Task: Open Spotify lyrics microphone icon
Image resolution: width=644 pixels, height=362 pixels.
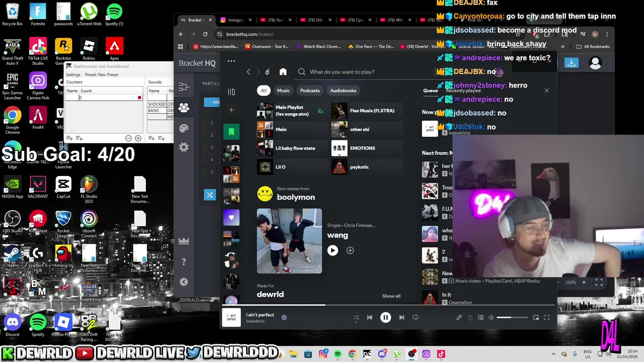Action: coord(459,317)
